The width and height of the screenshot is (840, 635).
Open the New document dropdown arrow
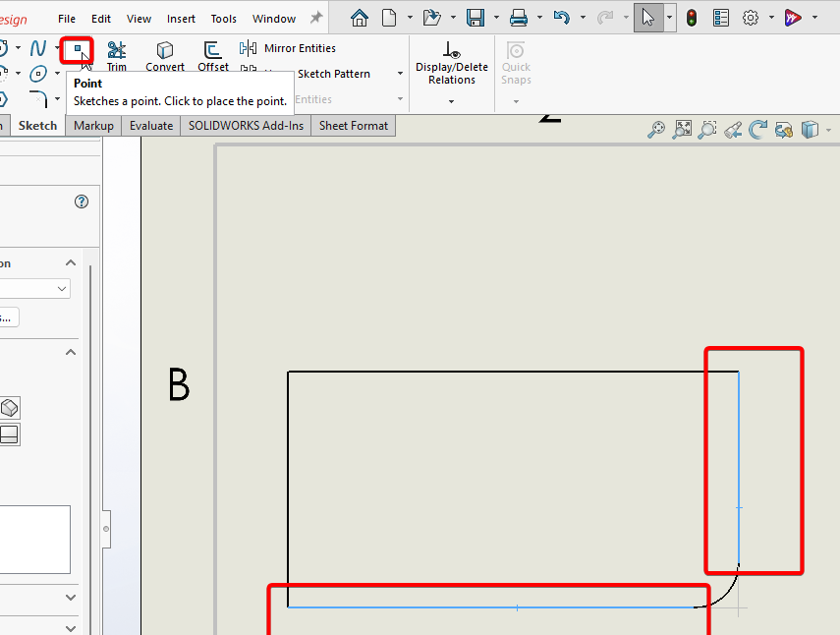pyautogui.click(x=410, y=18)
